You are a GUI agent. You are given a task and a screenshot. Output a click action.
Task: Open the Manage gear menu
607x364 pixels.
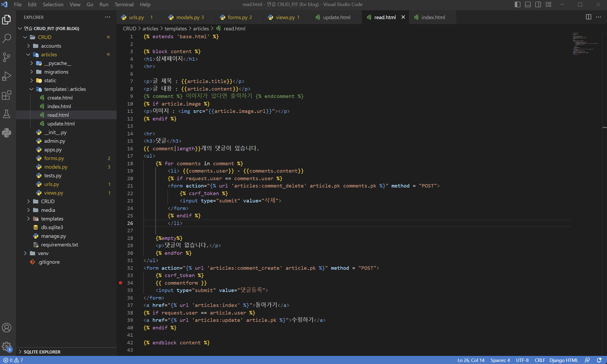click(7, 346)
